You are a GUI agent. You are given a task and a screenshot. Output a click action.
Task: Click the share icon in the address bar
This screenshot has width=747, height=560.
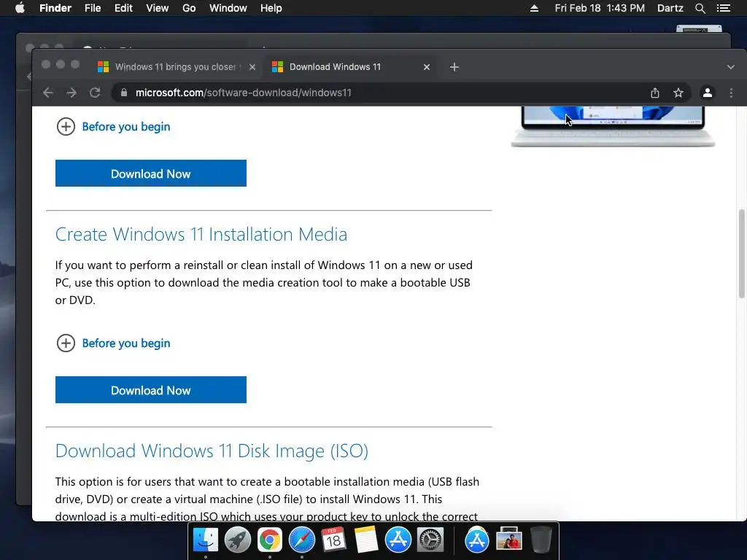[655, 93]
